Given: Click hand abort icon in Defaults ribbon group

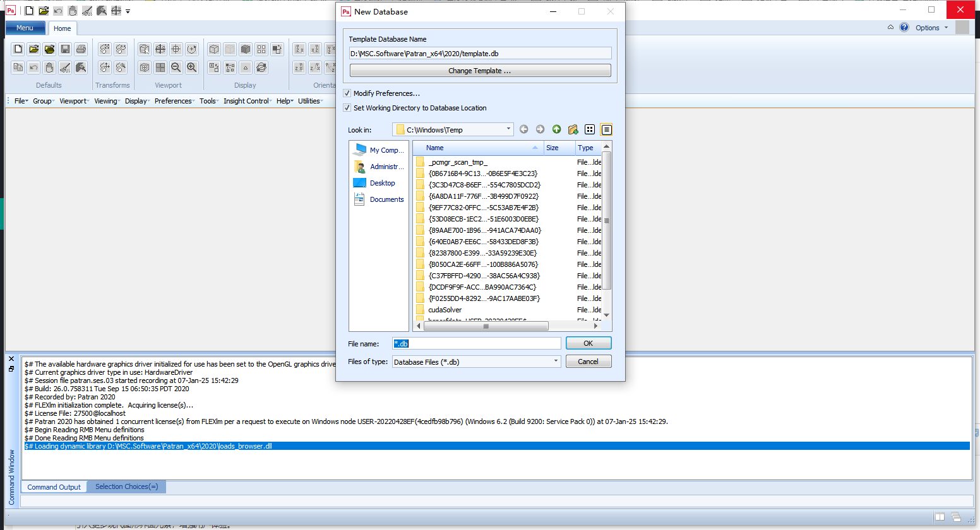Looking at the screenshot, I should pos(49,68).
